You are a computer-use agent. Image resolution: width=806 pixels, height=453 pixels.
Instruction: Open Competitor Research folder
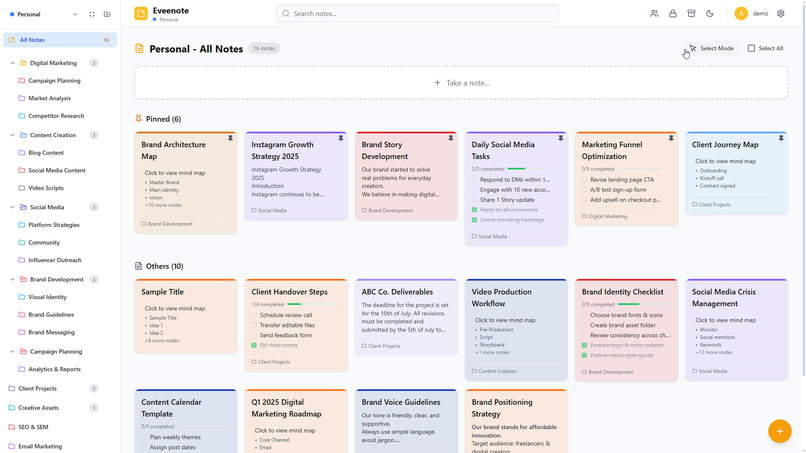(56, 116)
